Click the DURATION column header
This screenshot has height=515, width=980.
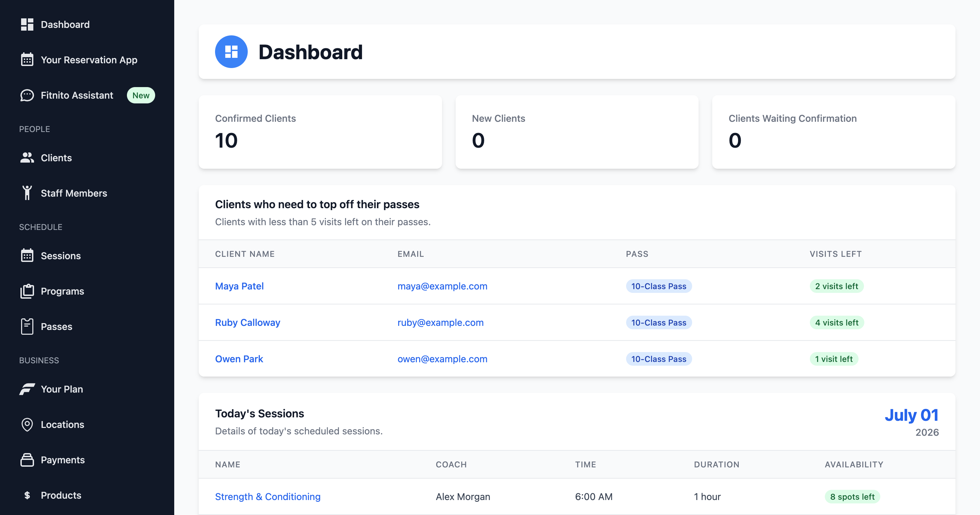716,464
